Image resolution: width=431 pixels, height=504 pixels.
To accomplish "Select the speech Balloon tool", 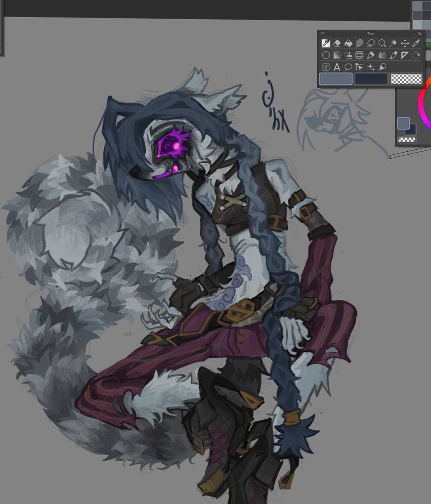I will click(x=348, y=67).
